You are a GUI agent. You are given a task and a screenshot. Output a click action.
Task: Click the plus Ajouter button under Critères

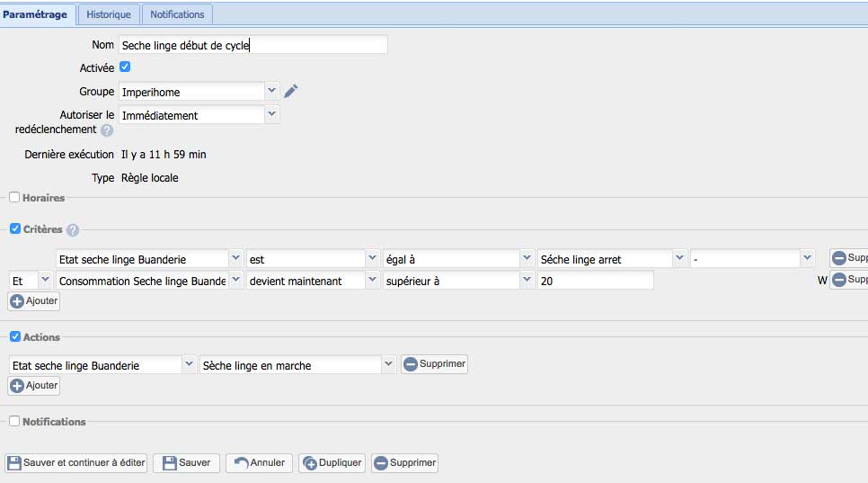34,301
